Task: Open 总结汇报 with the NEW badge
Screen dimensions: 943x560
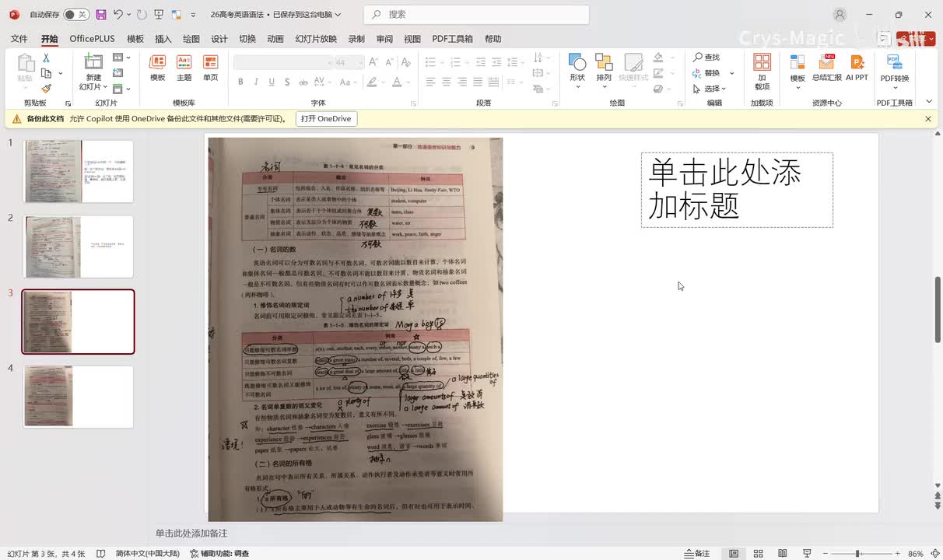Action: 827,68
